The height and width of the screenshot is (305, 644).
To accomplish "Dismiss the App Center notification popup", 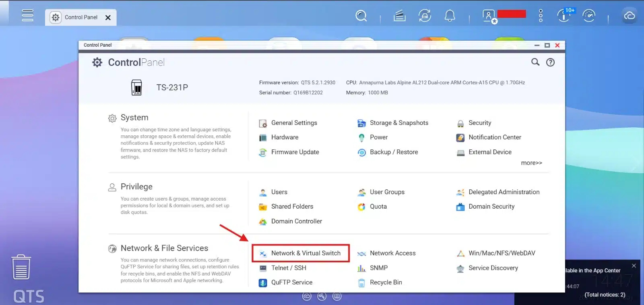I will [x=634, y=266].
